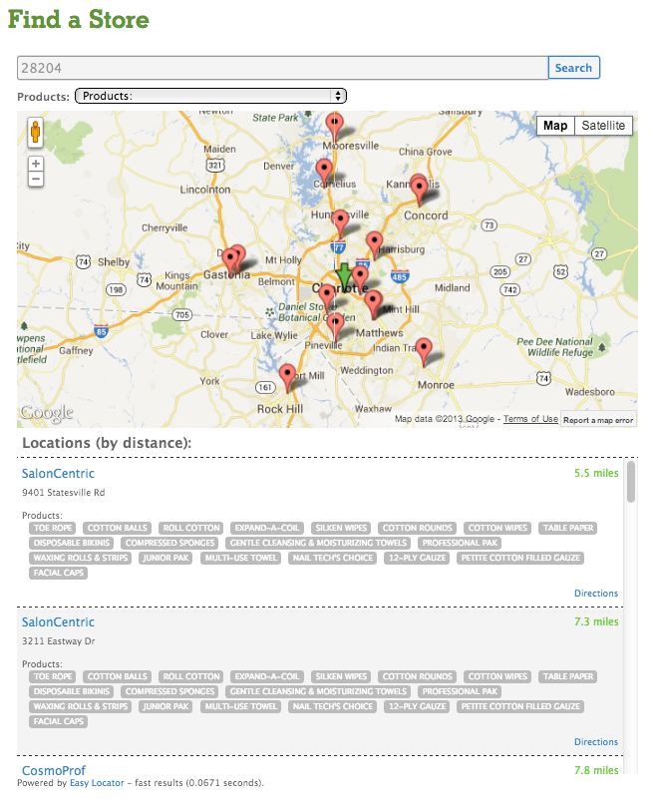The height and width of the screenshot is (812, 655).
Task: Click Report a map error
Action: pos(598,420)
